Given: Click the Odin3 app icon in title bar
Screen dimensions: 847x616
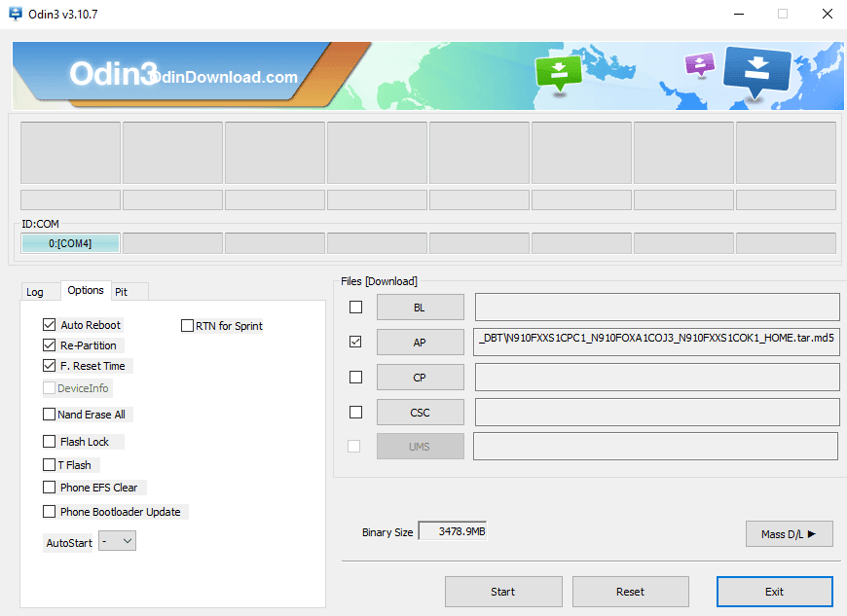Looking at the screenshot, I should tap(16, 14).
